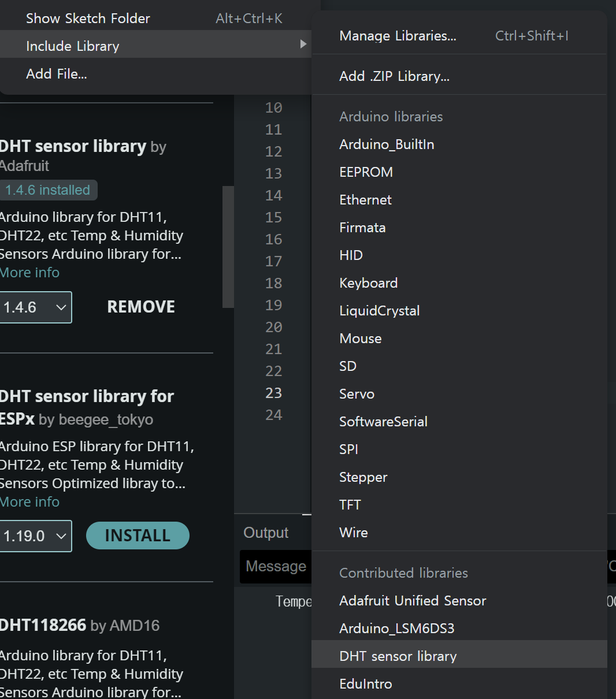Image resolution: width=616 pixels, height=699 pixels.
Task: Include Adafruit Unified Sensor library
Action: (x=459, y=601)
